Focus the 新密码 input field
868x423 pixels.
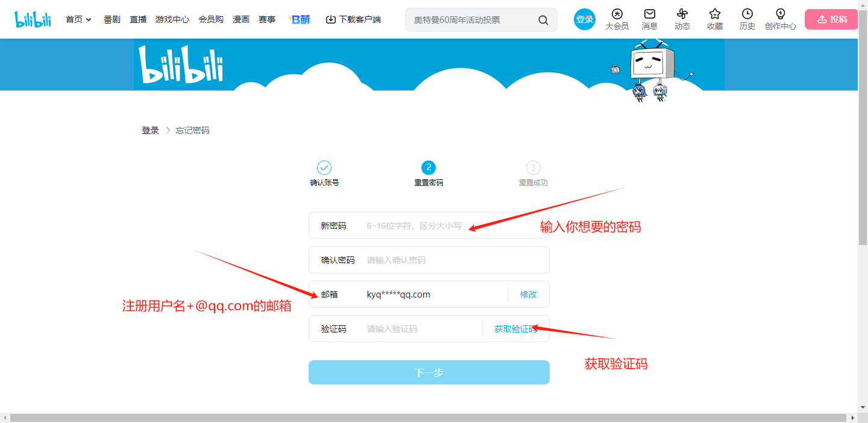(429, 226)
